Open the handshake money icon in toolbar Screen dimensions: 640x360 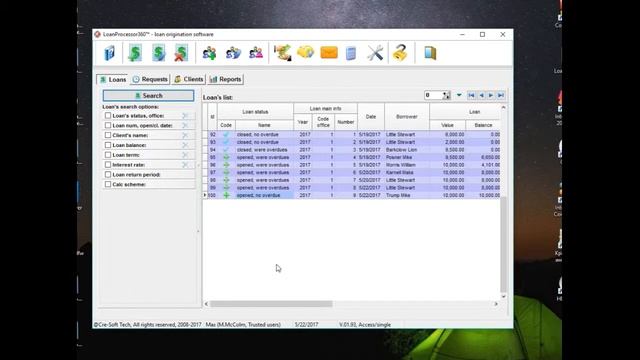[x=282, y=53]
